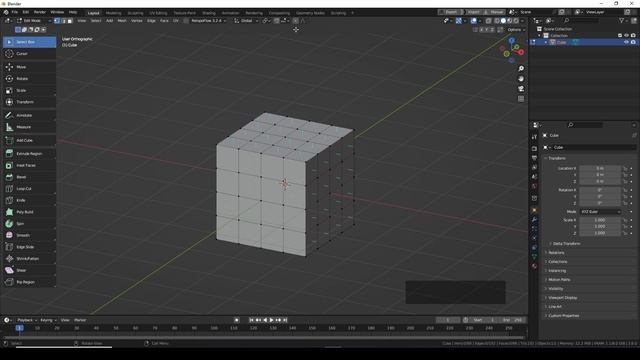This screenshot has height=360, width=640.
Task: Open the Modifiers wrench properties tab
Action: pos(534,220)
